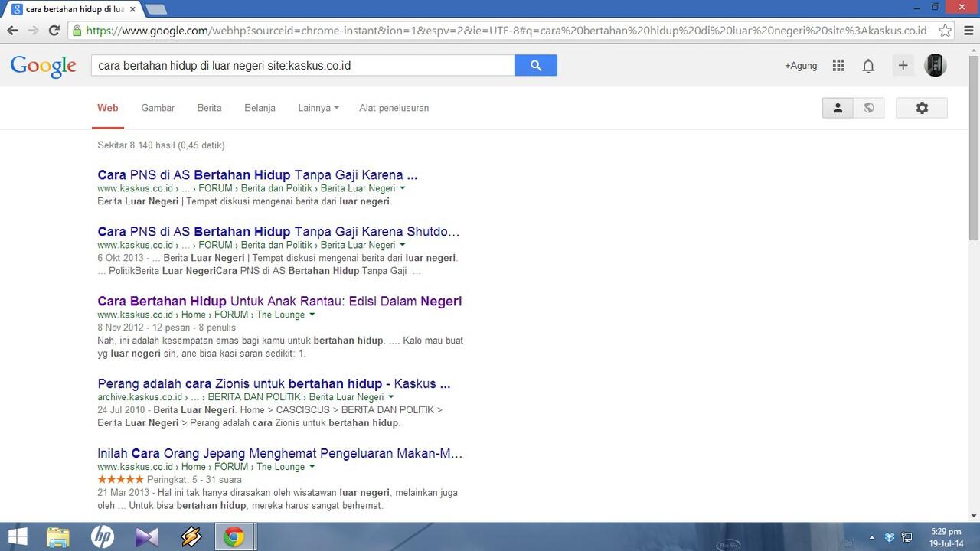
Task: Click the result count text Sekitar 8.140 hasil
Action: click(x=161, y=145)
